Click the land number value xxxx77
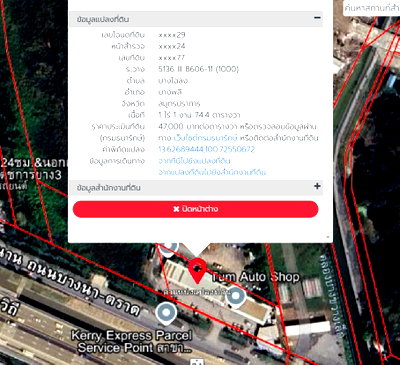 point(172,58)
